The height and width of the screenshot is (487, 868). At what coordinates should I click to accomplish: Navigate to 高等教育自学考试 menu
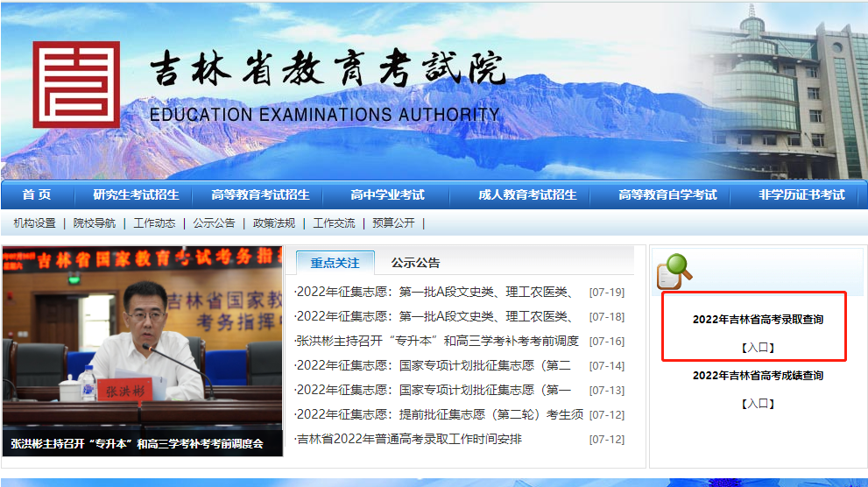point(667,194)
